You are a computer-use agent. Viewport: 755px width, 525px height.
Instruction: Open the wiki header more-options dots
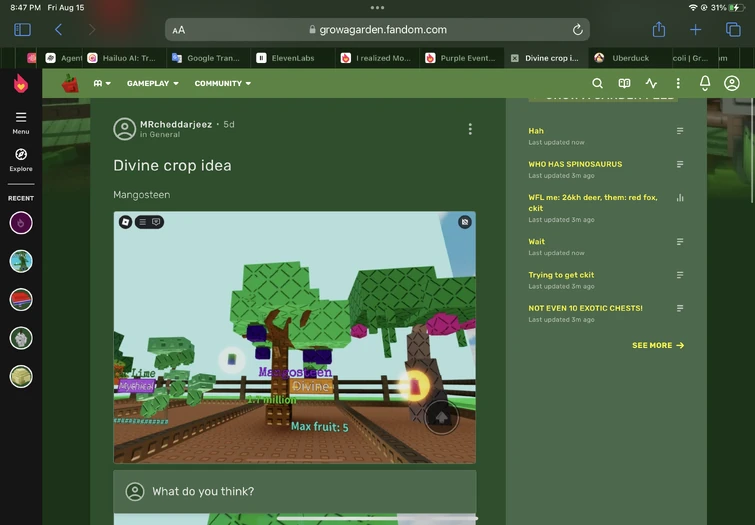pyautogui.click(x=678, y=83)
